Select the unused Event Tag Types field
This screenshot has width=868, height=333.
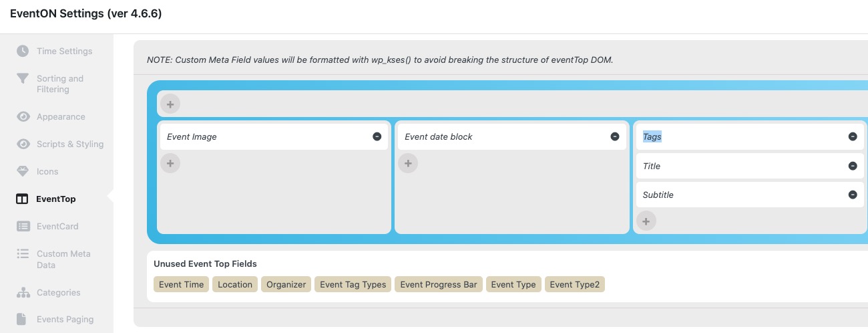[x=353, y=284]
